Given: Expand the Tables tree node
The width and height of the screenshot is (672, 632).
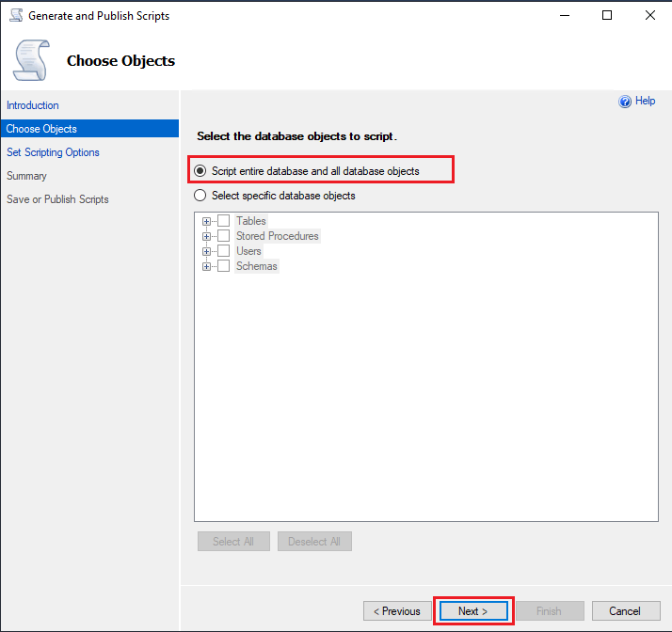Looking at the screenshot, I should (206, 221).
